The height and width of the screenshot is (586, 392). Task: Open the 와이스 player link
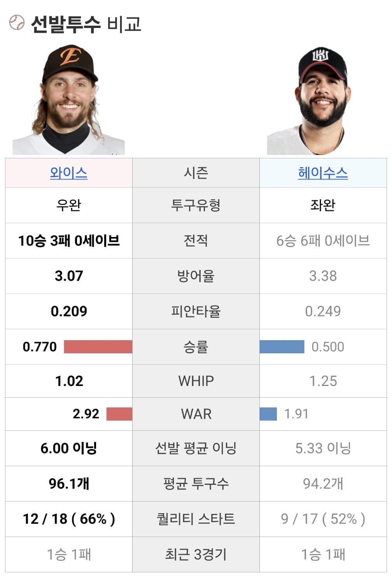pos(69,173)
